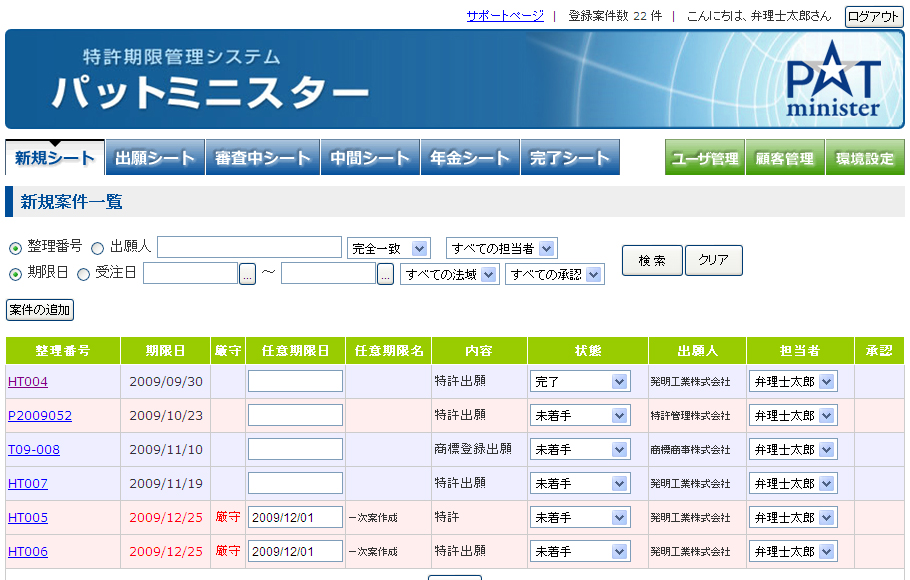Select the 整理番号 radio button
Viewport: 910px width, 580px height.
tap(15, 248)
